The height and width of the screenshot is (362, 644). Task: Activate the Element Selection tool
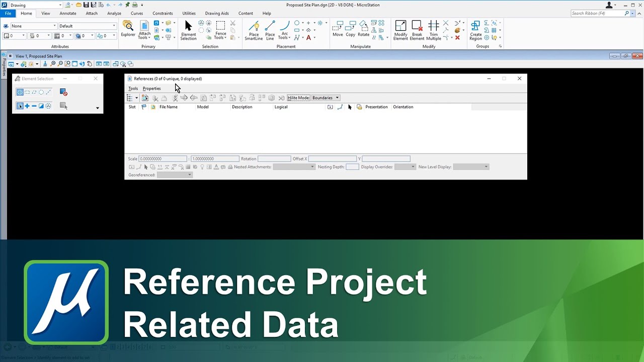(188, 30)
